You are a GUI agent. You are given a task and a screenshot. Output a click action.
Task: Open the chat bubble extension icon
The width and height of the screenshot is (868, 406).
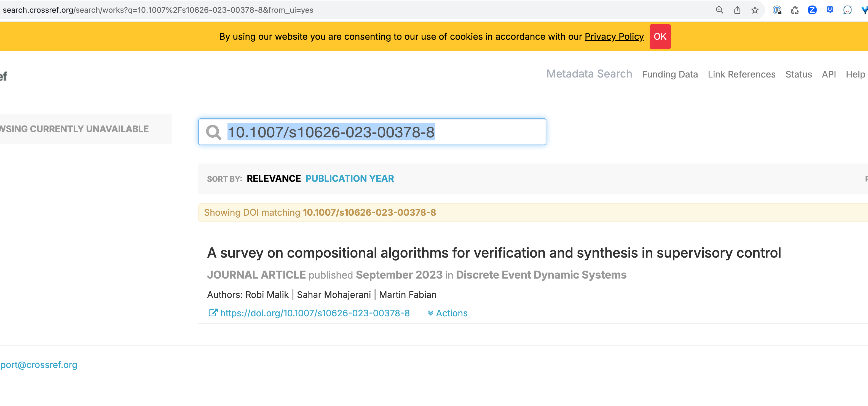coord(847,10)
